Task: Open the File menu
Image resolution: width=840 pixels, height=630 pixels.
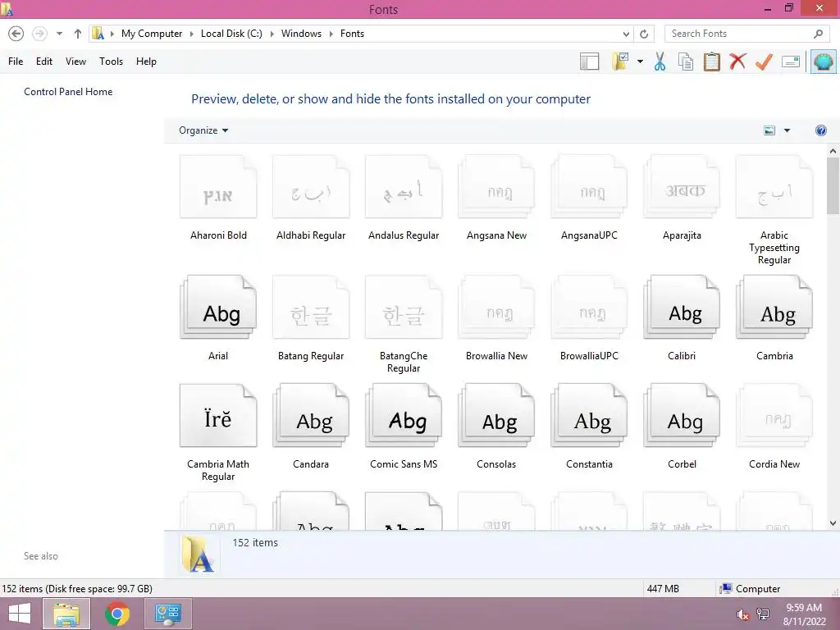Action: pos(16,62)
